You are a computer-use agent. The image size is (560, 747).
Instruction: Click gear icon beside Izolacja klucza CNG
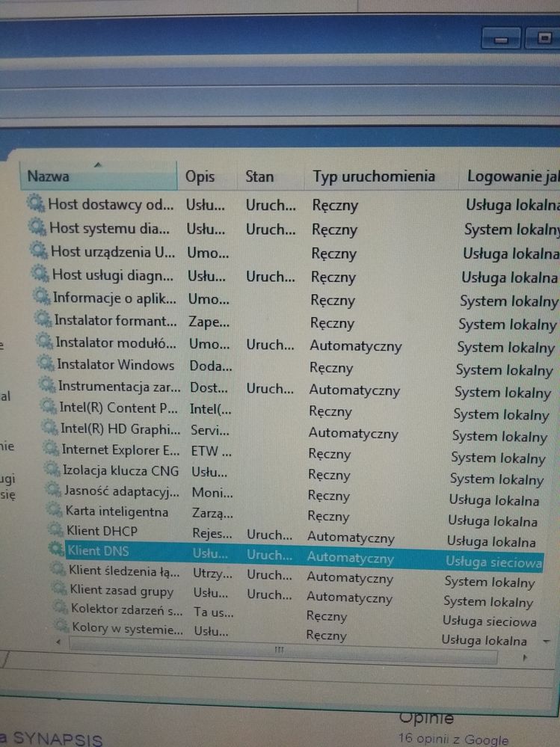(51, 470)
